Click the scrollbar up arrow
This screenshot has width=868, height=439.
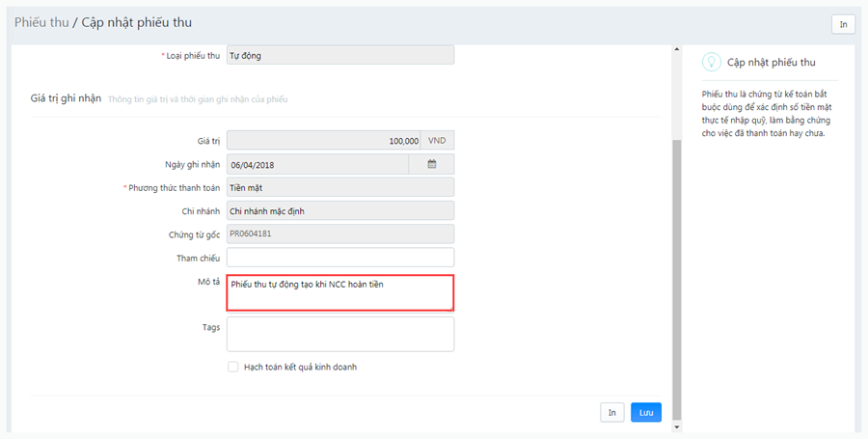pyautogui.click(x=676, y=50)
